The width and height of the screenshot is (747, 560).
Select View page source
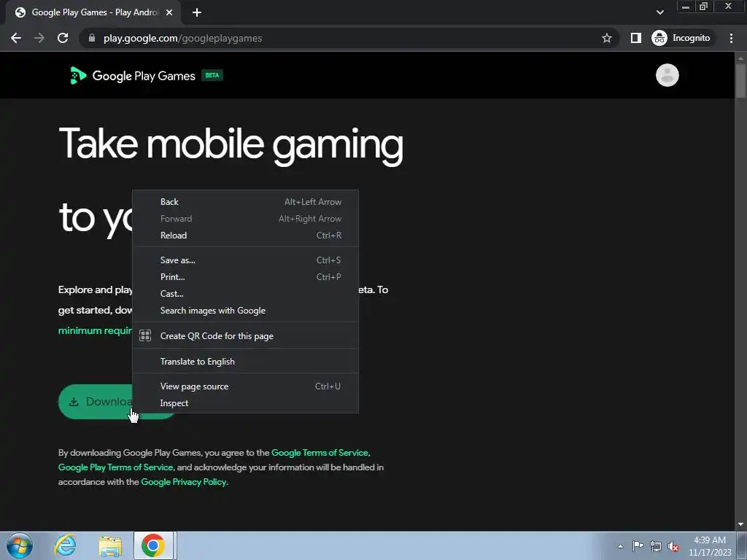245,386
